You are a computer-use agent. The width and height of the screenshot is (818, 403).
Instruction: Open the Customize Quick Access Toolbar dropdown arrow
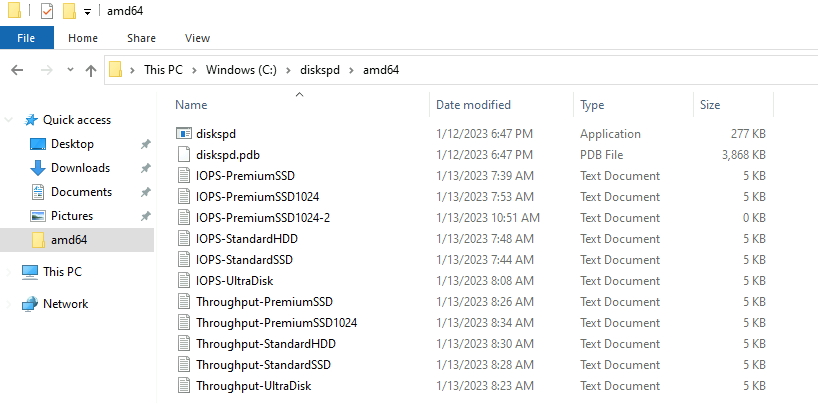coord(87,12)
